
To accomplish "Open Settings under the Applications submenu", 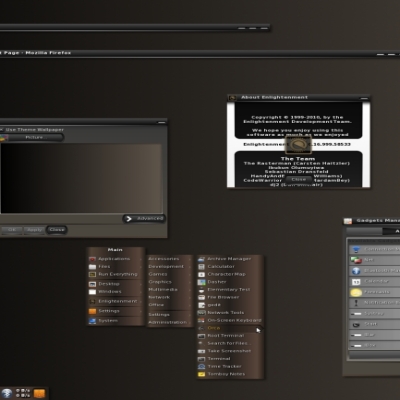I will (x=170, y=315).
